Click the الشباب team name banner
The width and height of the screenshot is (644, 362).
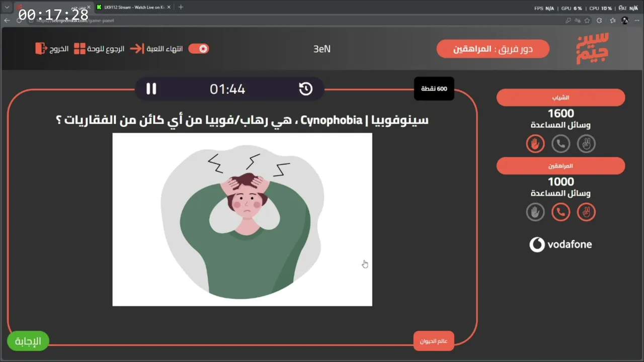point(560,98)
